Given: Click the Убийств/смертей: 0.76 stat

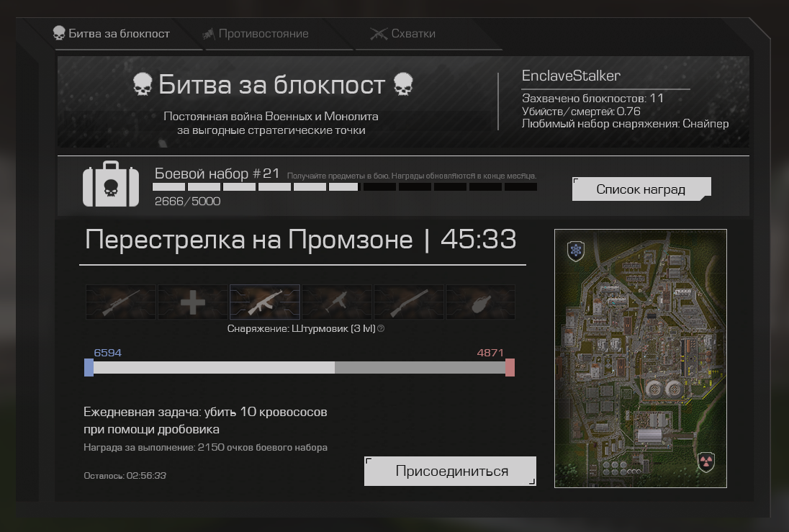Looking at the screenshot, I should coord(581,112).
